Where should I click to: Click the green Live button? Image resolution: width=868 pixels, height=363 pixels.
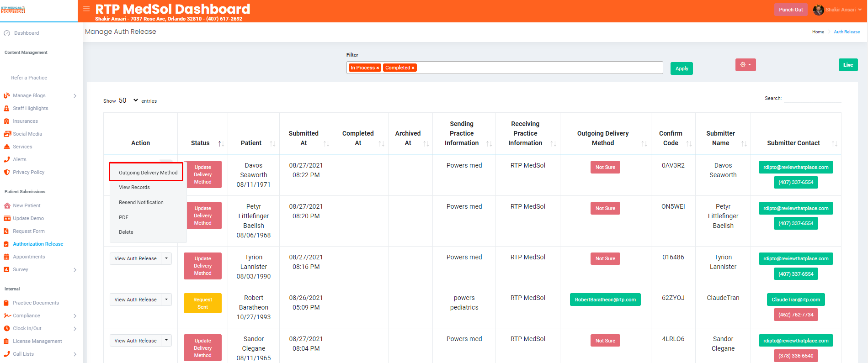[848, 65]
